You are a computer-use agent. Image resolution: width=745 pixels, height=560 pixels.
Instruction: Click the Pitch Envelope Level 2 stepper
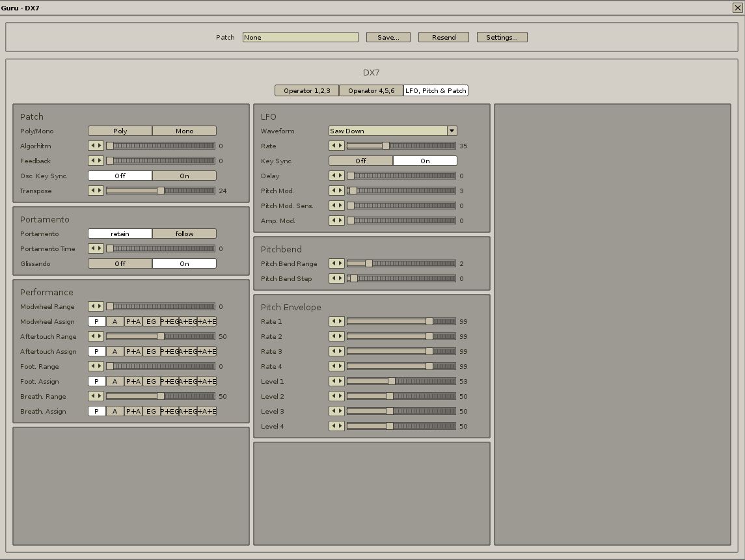coord(336,396)
